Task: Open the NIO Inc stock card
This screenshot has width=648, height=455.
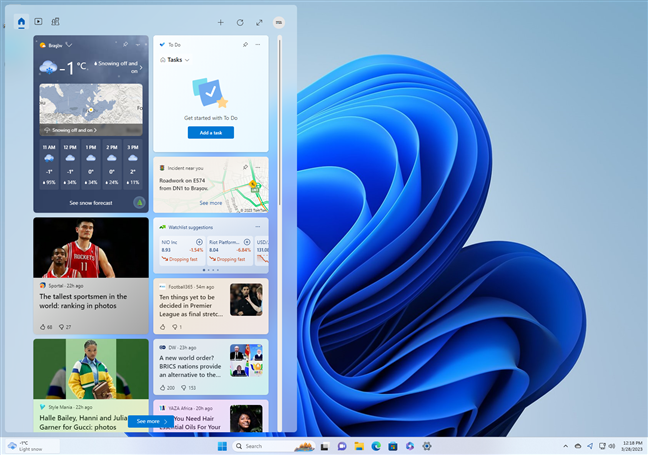Action: [x=182, y=250]
